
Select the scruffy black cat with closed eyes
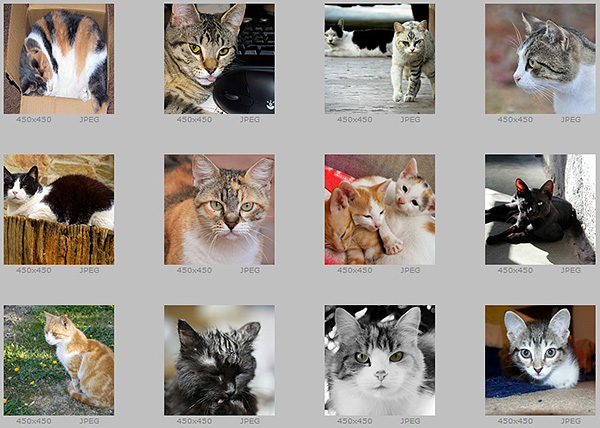pos(219,360)
